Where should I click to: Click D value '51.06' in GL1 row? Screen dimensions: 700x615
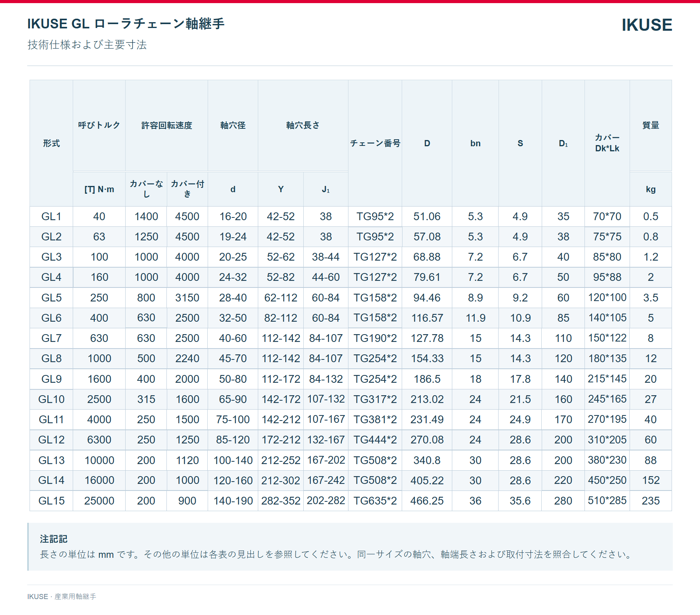pos(427,217)
